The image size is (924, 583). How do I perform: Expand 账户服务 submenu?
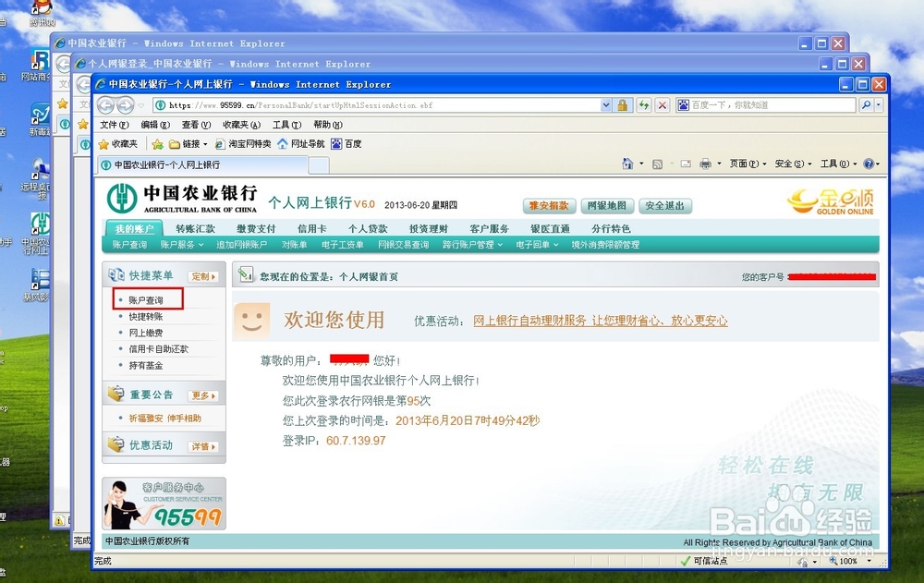(x=181, y=245)
